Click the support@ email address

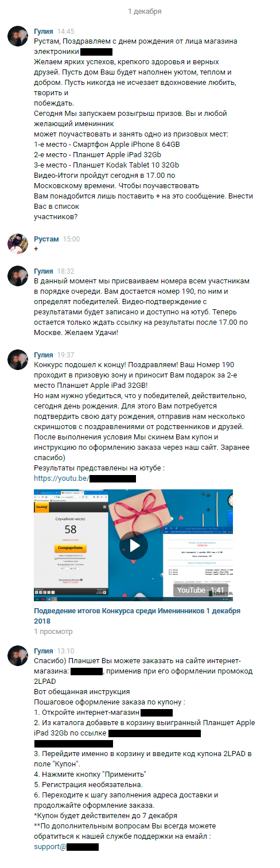point(67,846)
